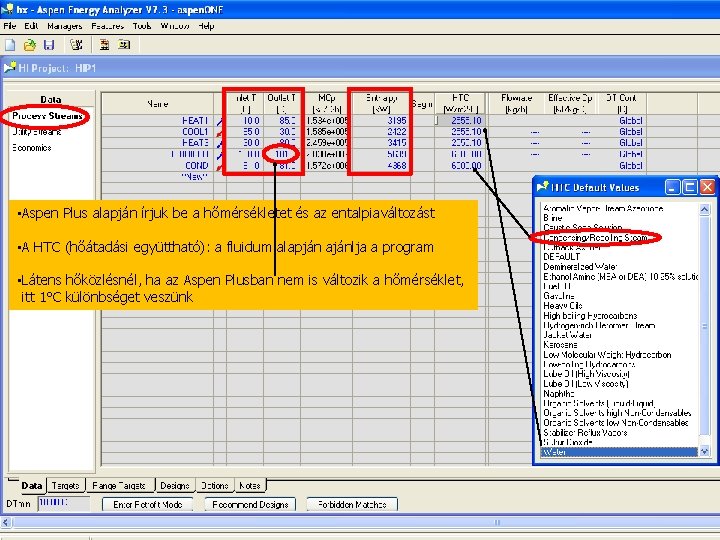The width and height of the screenshot is (720, 540).
Task: Select Process Streams in the Data panel
Action: click(x=47, y=116)
